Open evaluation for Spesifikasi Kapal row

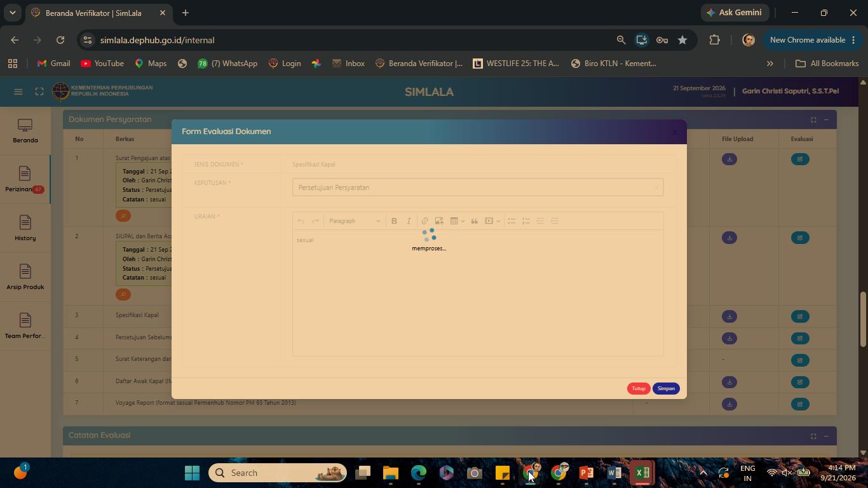[800, 316]
